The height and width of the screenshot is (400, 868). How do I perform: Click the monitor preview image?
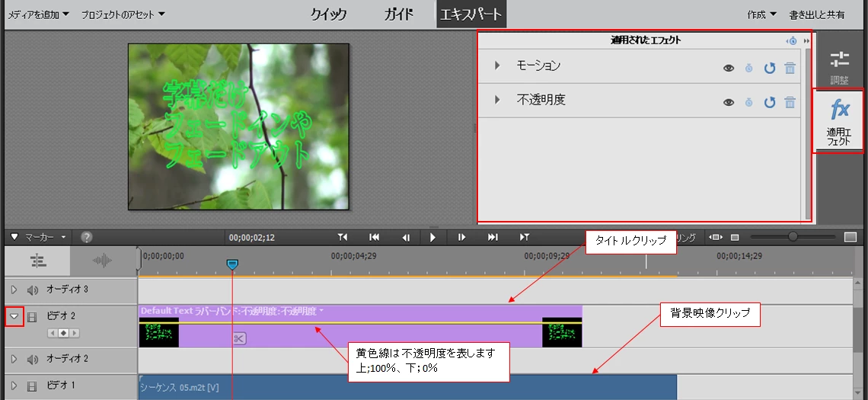(x=238, y=126)
